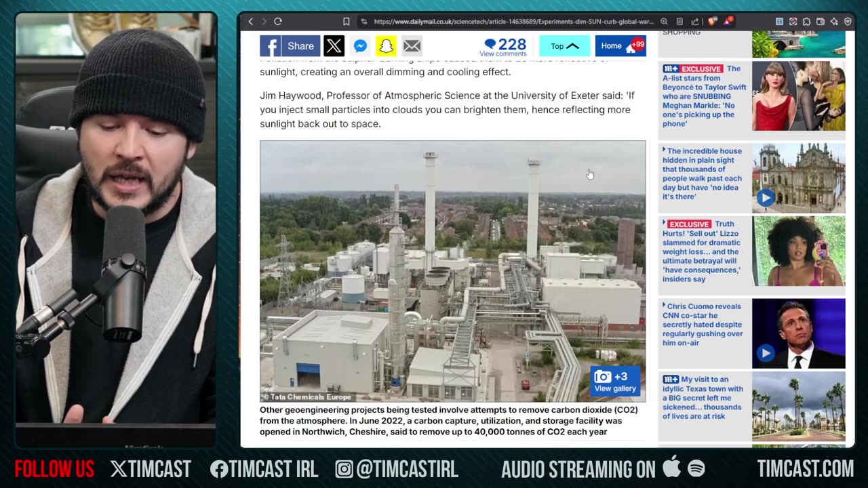Click the power plant article photo
Screen dimensions: 868x488
coord(452,271)
